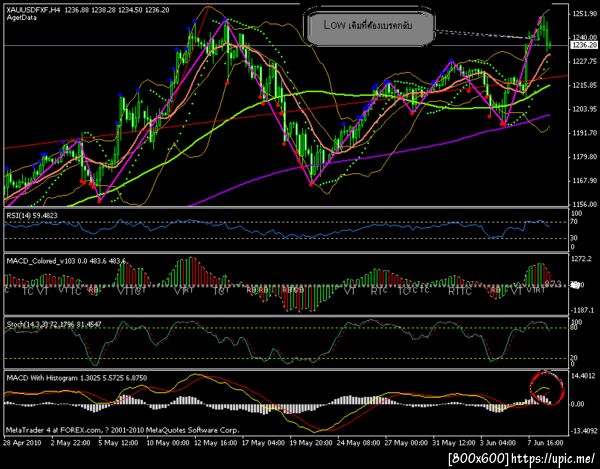
Task: Click the 5 May 12:00 time label
Action: 118,443
